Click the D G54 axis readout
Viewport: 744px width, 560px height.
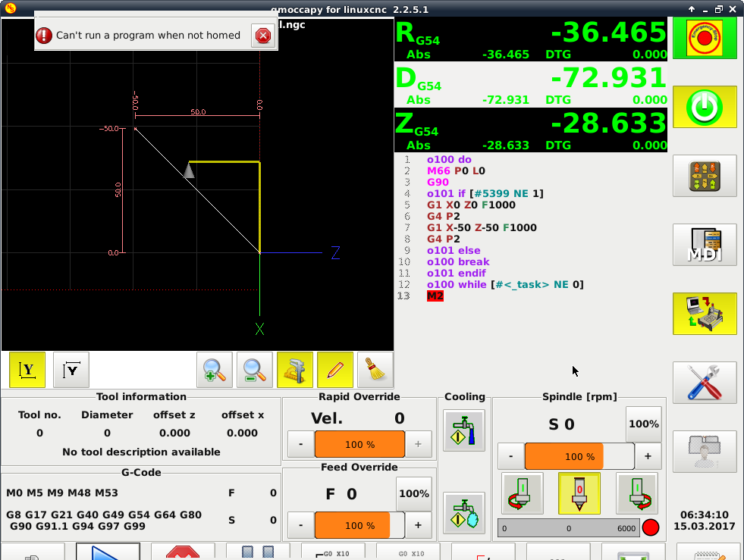click(531, 85)
